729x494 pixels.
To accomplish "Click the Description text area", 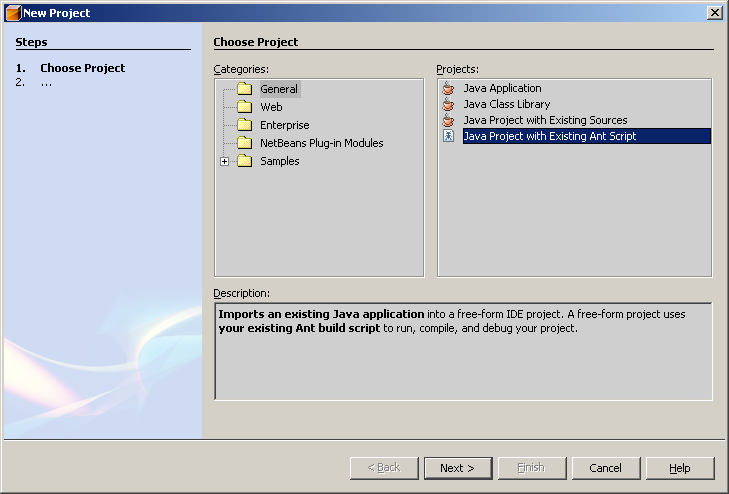I will point(463,351).
